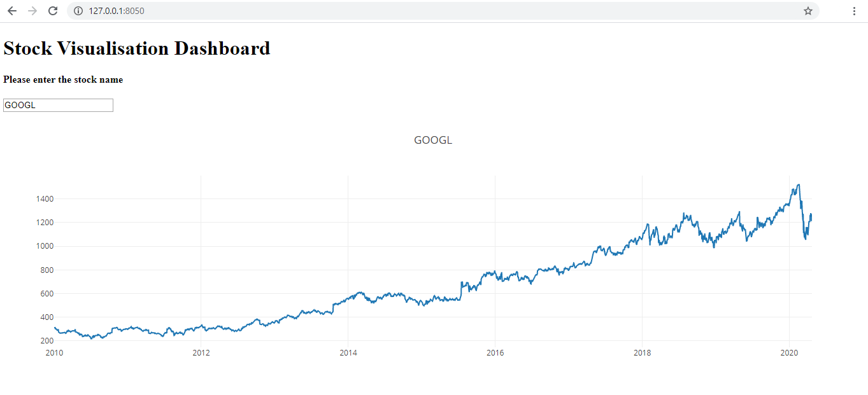Image resolution: width=868 pixels, height=395 pixels.
Task: Click the GOOGL chart title
Action: [x=433, y=140]
